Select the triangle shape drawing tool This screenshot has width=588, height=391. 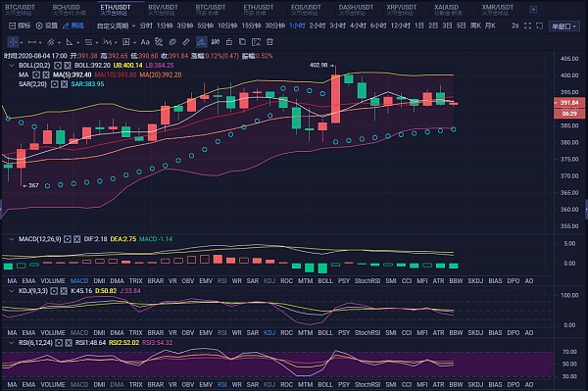(x=70, y=42)
